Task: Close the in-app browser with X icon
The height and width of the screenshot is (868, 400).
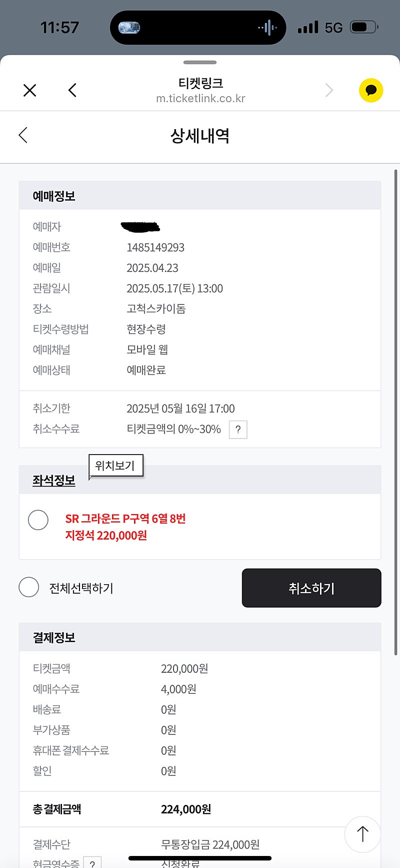Action: 30,91
